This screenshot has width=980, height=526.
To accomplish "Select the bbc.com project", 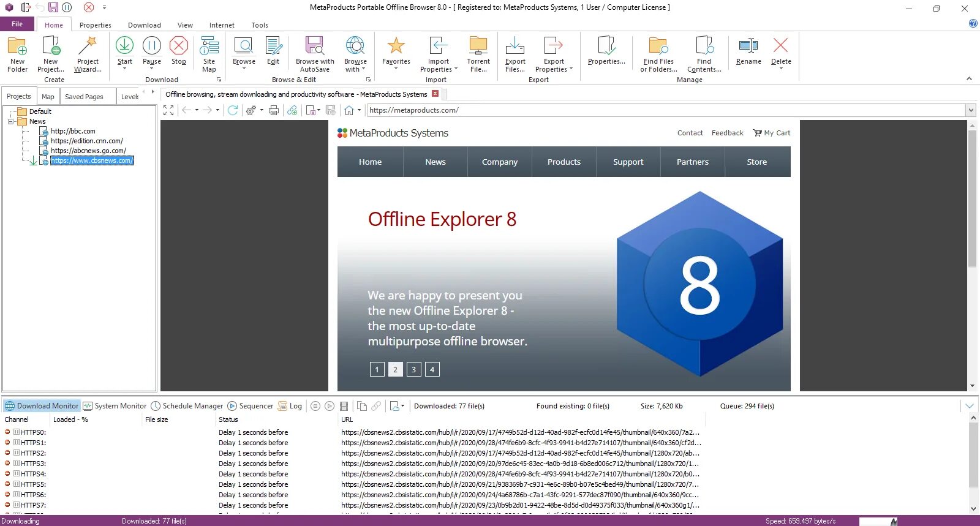I will pos(73,131).
